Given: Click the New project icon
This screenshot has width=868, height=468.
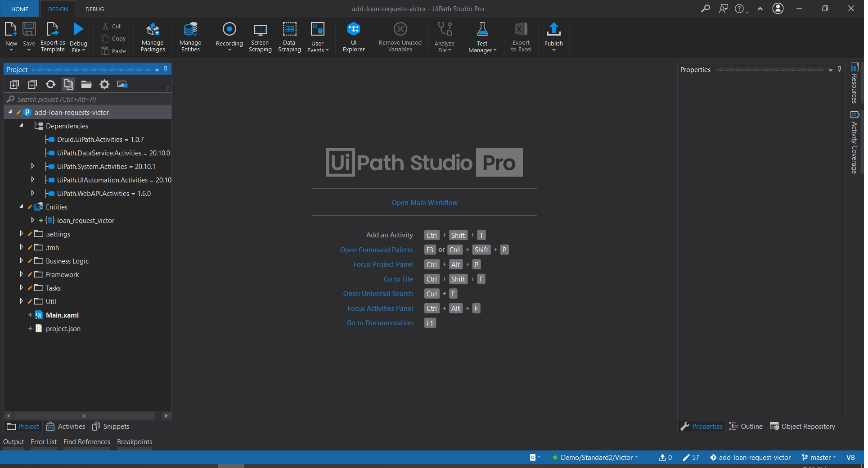Looking at the screenshot, I should pyautogui.click(x=11, y=30).
